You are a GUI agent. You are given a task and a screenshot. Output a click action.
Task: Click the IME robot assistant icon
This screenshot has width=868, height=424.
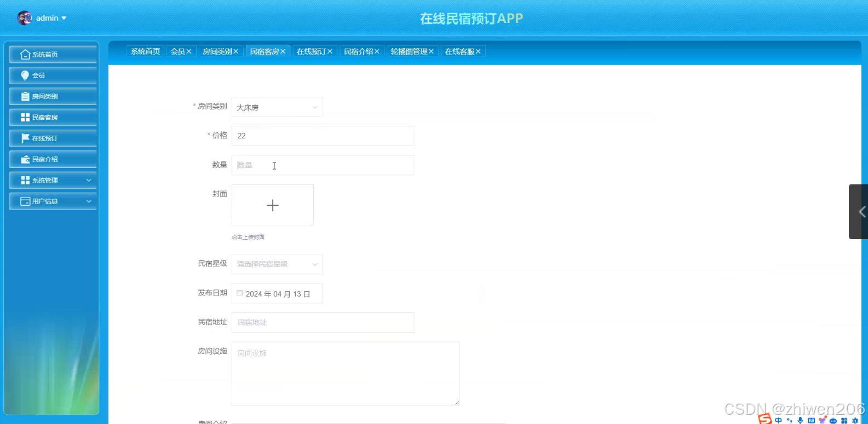(x=833, y=420)
